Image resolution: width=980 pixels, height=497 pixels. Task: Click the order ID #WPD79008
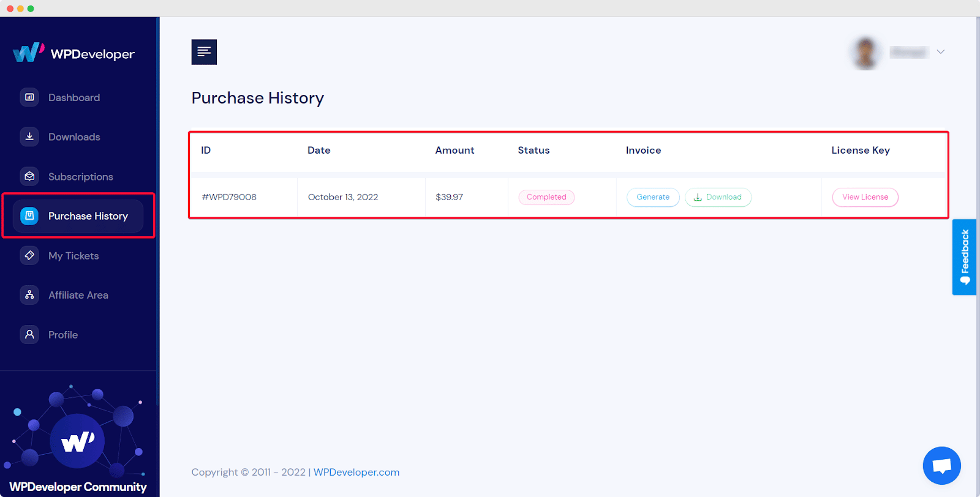point(229,197)
